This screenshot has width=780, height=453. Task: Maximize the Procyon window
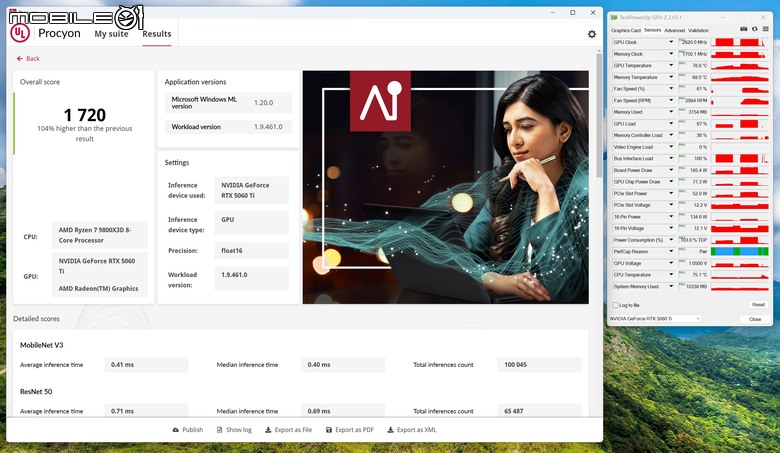573,12
